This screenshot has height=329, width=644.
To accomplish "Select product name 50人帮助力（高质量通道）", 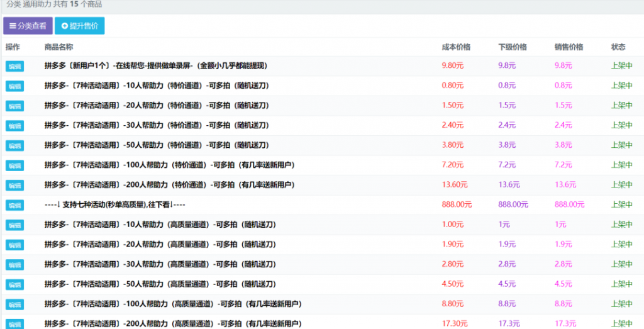I will tap(160, 284).
